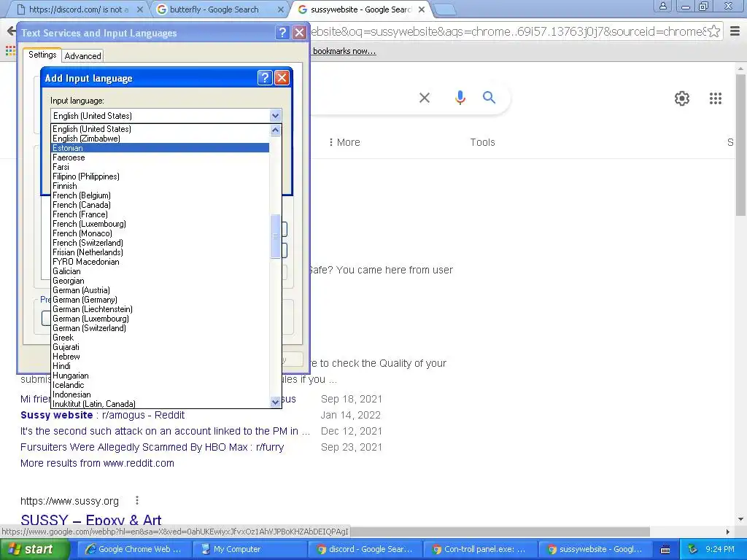747x560 pixels.
Task: Open the SUSSY – Epoxy & Art result
Action: [x=91, y=520]
